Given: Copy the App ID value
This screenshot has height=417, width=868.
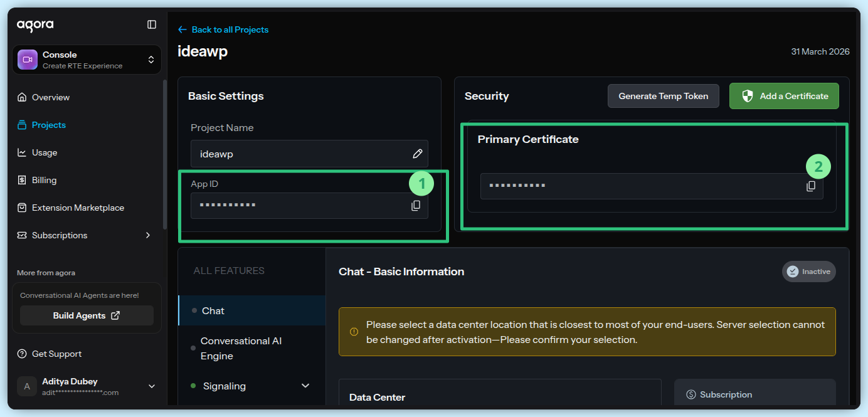Looking at the screenshot, I should coord(416,206).
